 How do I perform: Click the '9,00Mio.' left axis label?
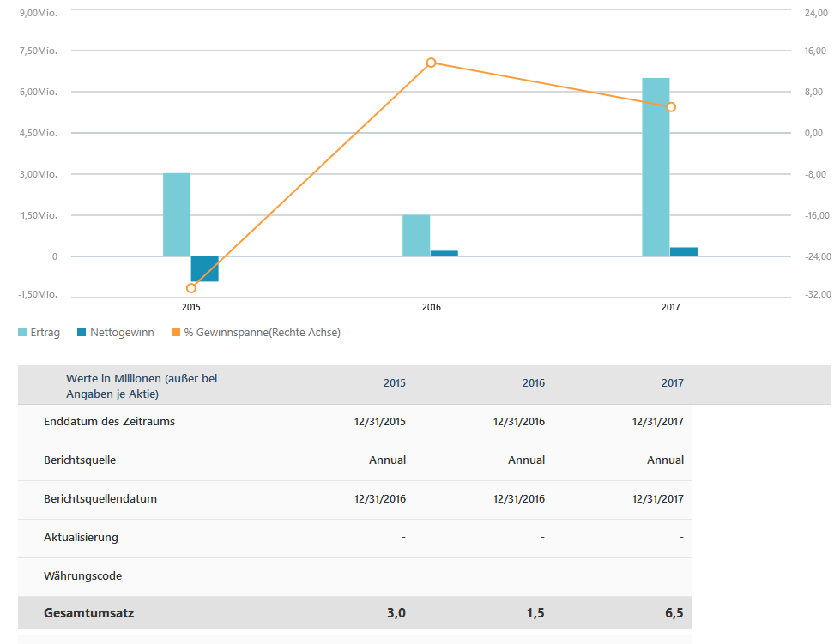pyautogui.click(x=39, y=13)
